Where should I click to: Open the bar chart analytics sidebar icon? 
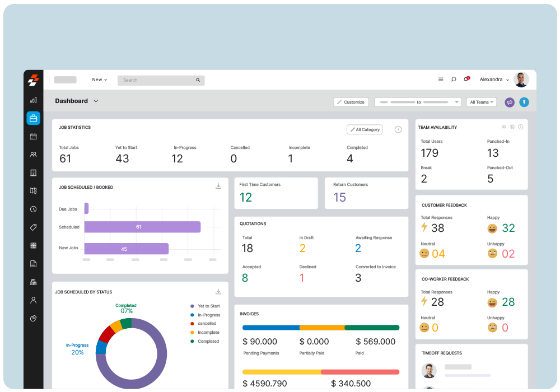(x=33, y=100)
